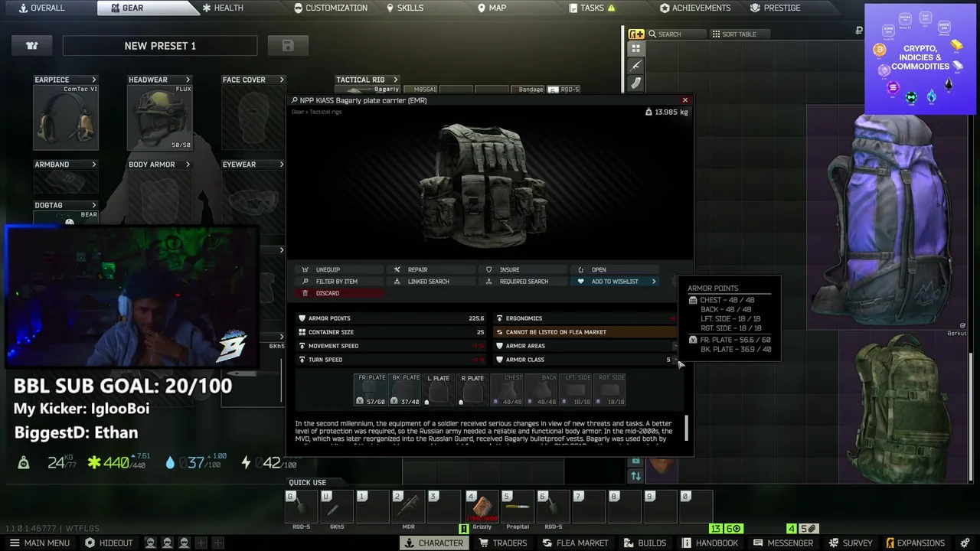Select the magazines stash tab icon

(x=636, y=83)
